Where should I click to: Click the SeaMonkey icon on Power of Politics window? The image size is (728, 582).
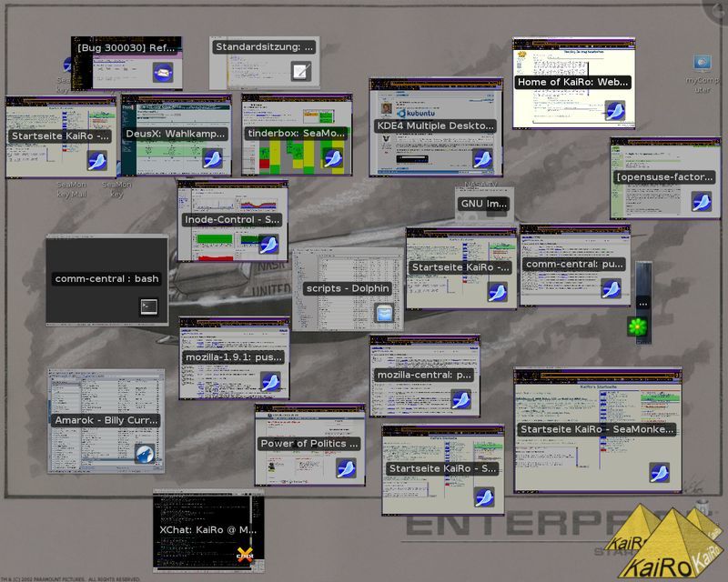tap(346, 467)
